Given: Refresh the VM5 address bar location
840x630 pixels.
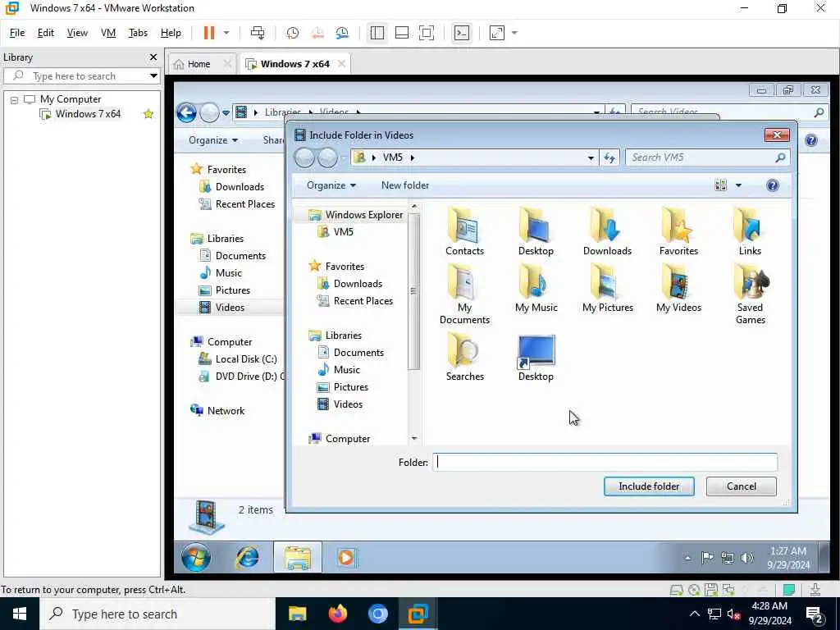Looking at the screenshot, I should (609, 157).
